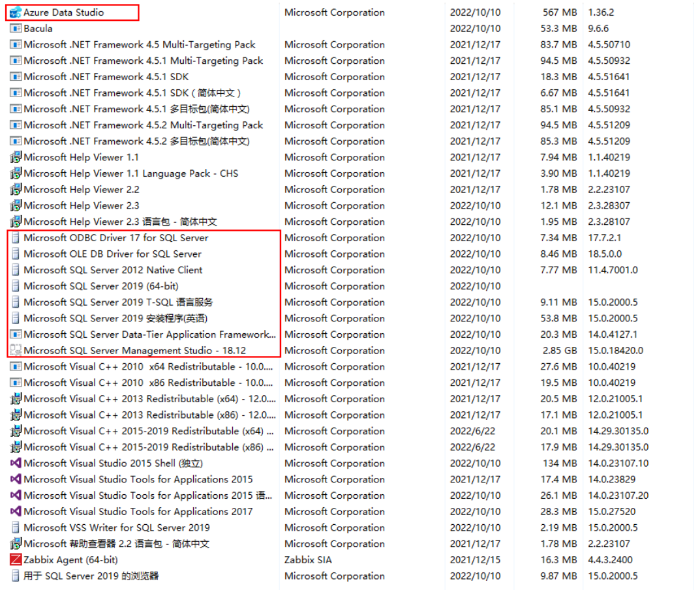Select Microsoft SQL Server 2019 安装程序(英语)
The height and width of the screenshot is (590, 700).
pyautogui.click(x=115, y=318)
